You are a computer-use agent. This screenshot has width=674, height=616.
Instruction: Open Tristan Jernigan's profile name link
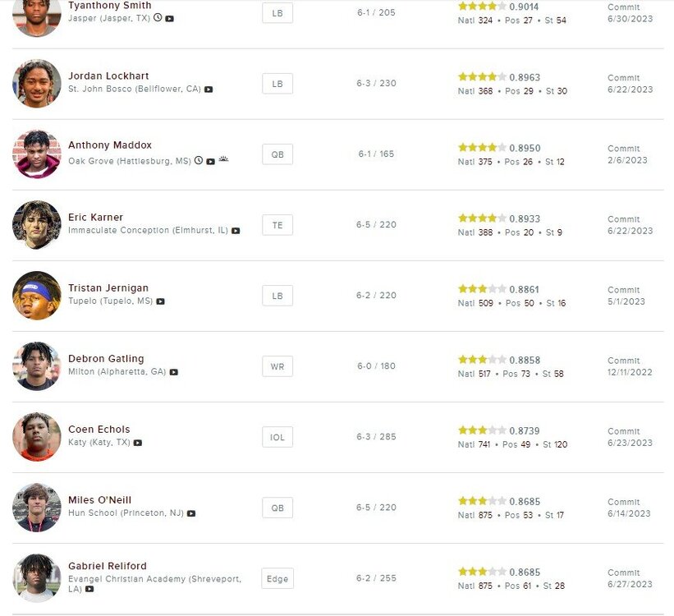tap(108, 288)
